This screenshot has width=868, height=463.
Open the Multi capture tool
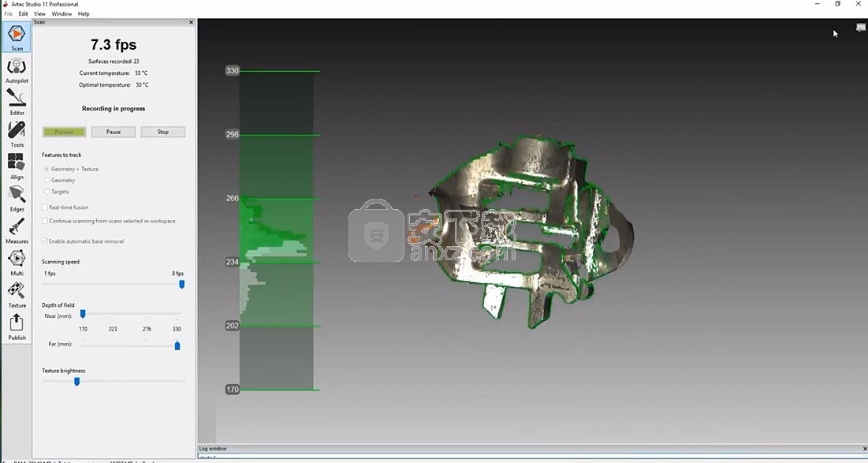tap(17, 263)
